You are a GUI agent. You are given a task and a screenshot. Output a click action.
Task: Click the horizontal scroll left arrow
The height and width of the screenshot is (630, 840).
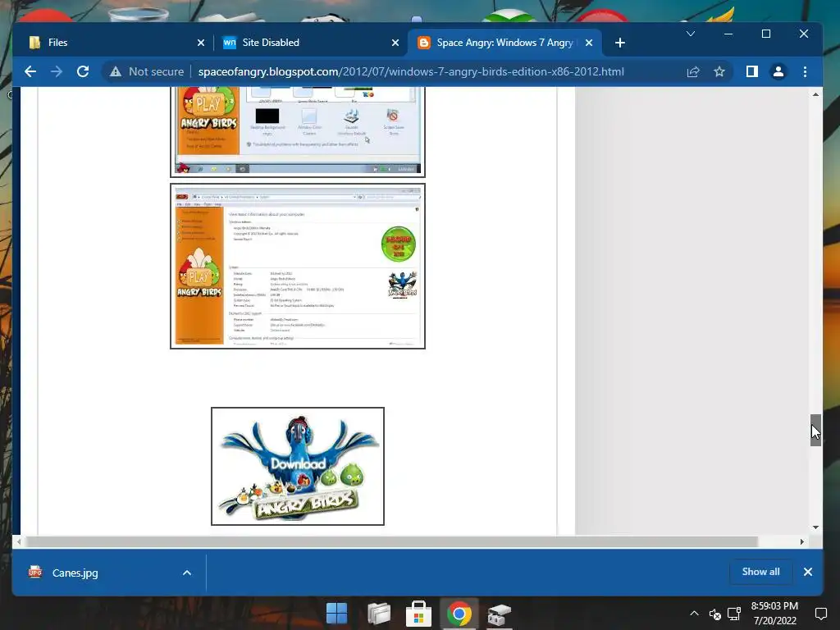[x=19, y=541]
